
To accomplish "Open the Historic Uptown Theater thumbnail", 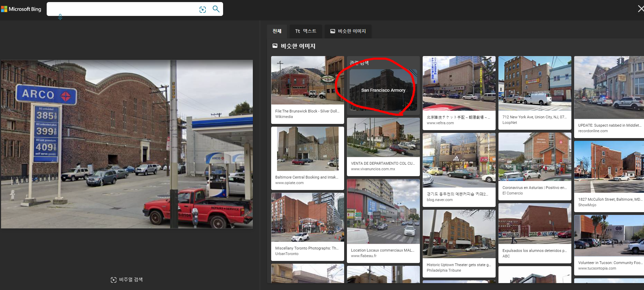I will (459, 234).
